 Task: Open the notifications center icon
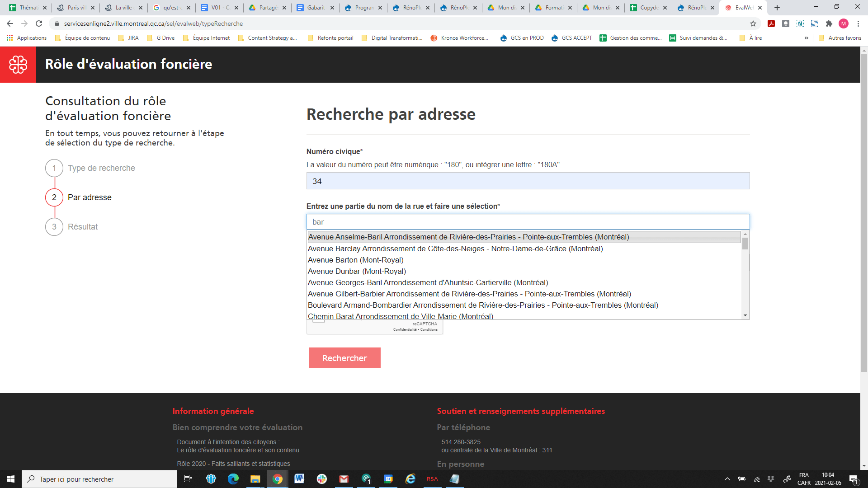point(854,479)
